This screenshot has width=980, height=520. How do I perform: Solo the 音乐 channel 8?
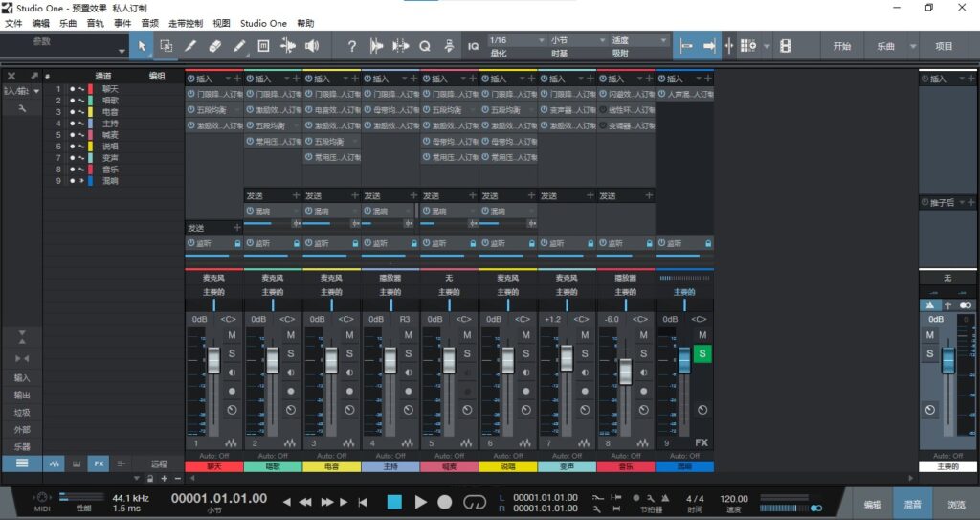click(x=641, y=354)
